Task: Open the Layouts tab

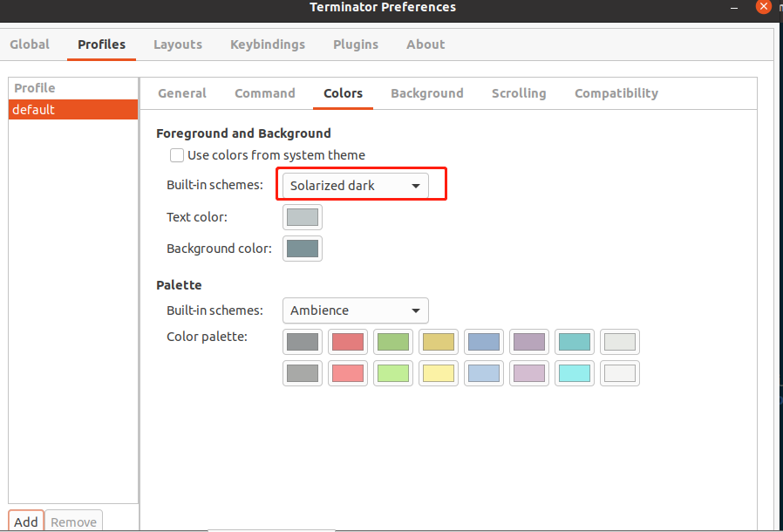Action: coord(178,44)
